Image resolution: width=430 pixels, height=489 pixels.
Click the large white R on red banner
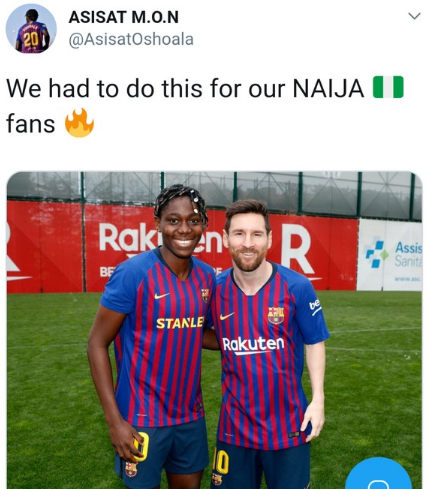[x=297, y=249]
